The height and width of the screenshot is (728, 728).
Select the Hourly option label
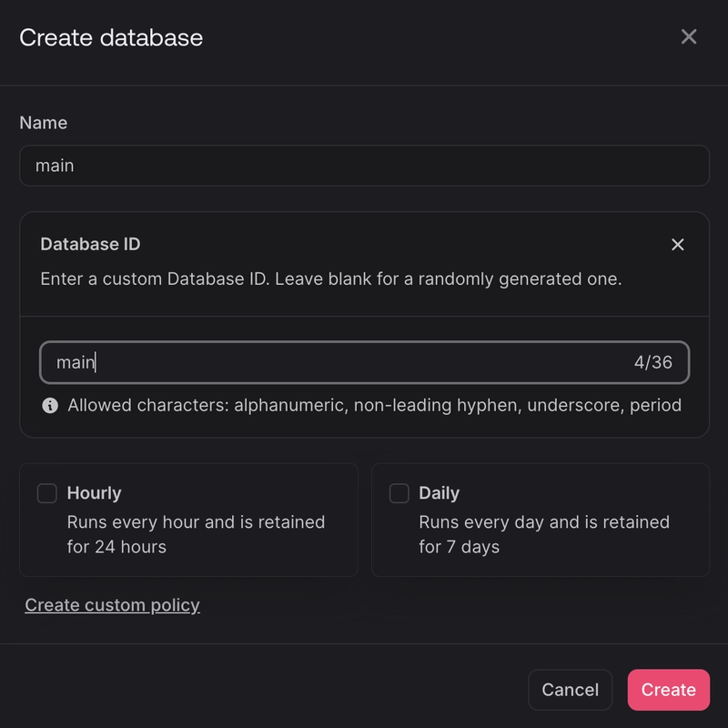click(x=94, y=493)
